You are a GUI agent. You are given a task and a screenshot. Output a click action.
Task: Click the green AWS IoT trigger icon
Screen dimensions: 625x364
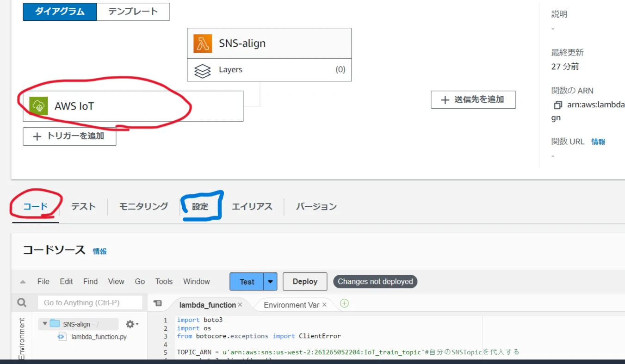(x=38, y=106)
